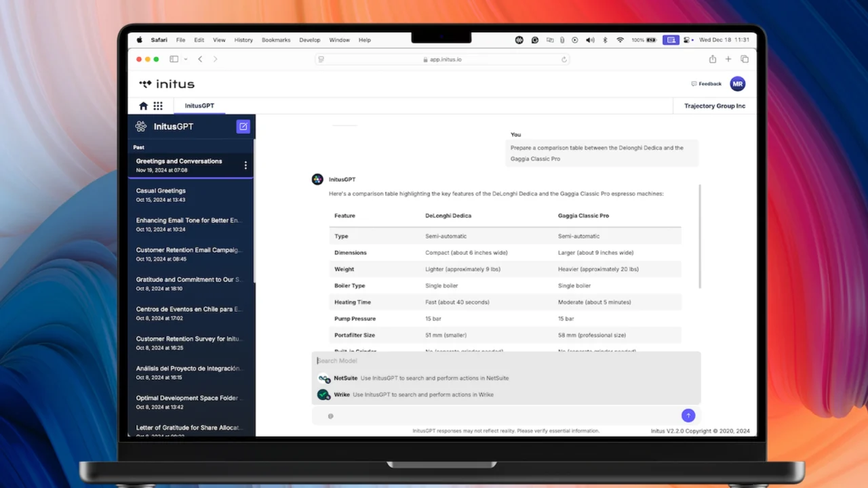The width and height of the screenshot is (868, 488).
Task: Reload the page in Safari
Action: (564, 60)
